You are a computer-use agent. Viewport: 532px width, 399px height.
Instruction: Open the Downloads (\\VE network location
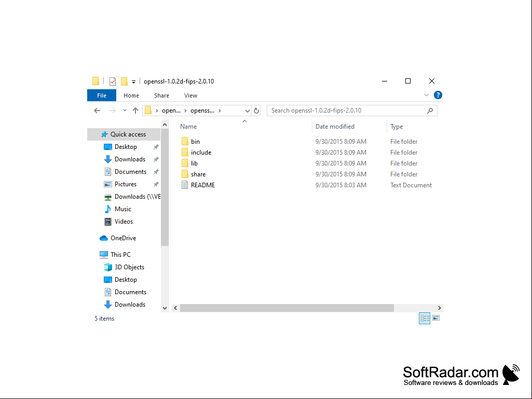137,197
